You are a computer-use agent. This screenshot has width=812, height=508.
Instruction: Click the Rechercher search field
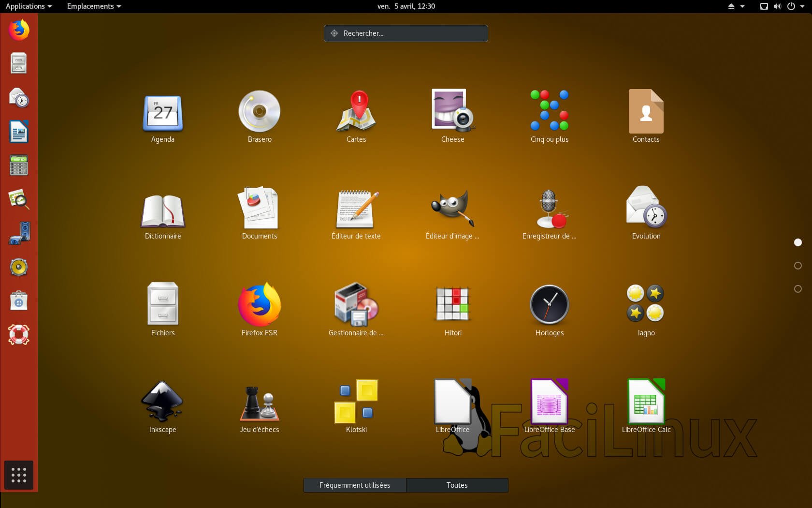(x=406, y=33)
